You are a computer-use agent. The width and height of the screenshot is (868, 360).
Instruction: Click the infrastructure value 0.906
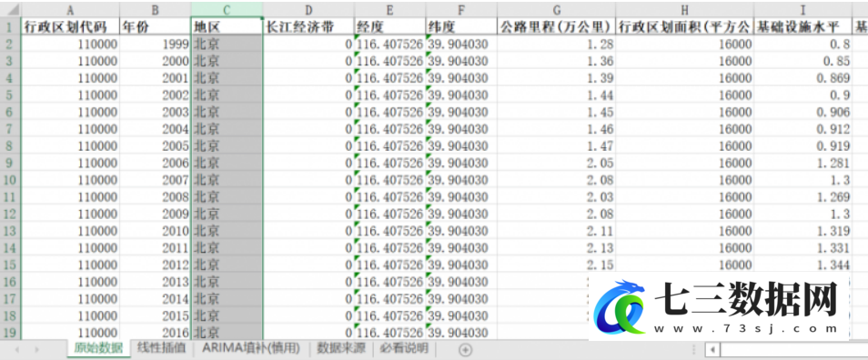[x=802, y=112]
